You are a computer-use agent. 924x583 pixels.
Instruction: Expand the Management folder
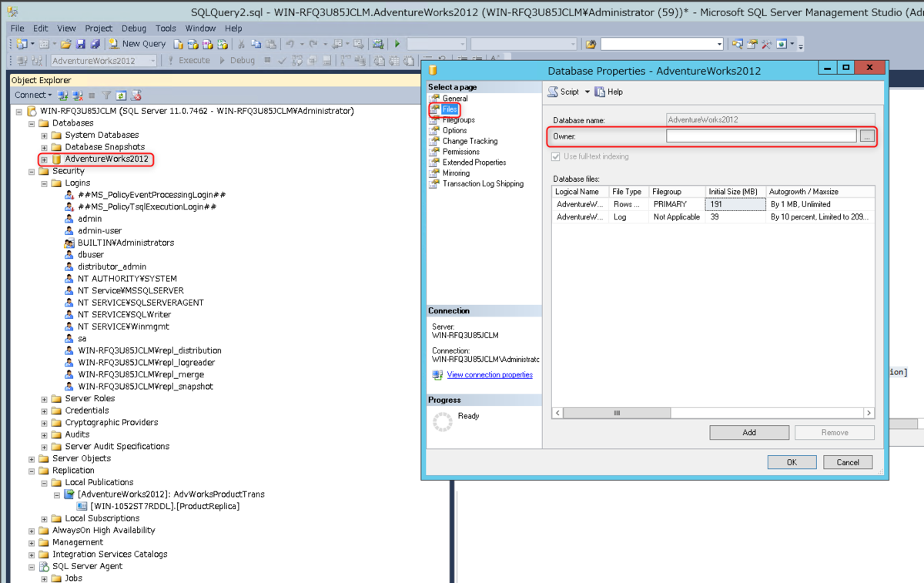tap(32, 542)
